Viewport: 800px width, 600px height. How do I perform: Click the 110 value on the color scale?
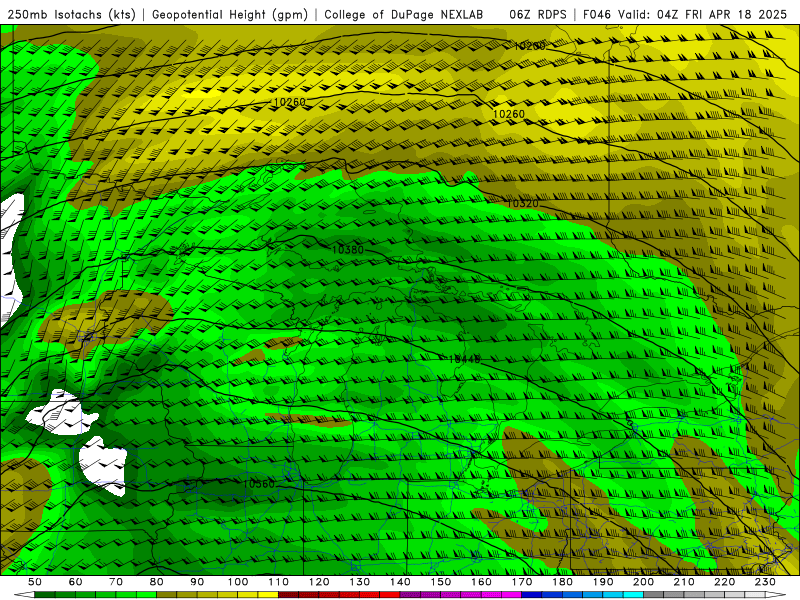(279, 582)
